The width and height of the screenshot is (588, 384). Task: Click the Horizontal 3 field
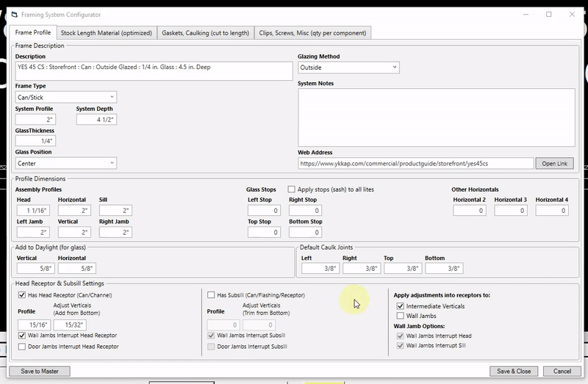[511, 211]
